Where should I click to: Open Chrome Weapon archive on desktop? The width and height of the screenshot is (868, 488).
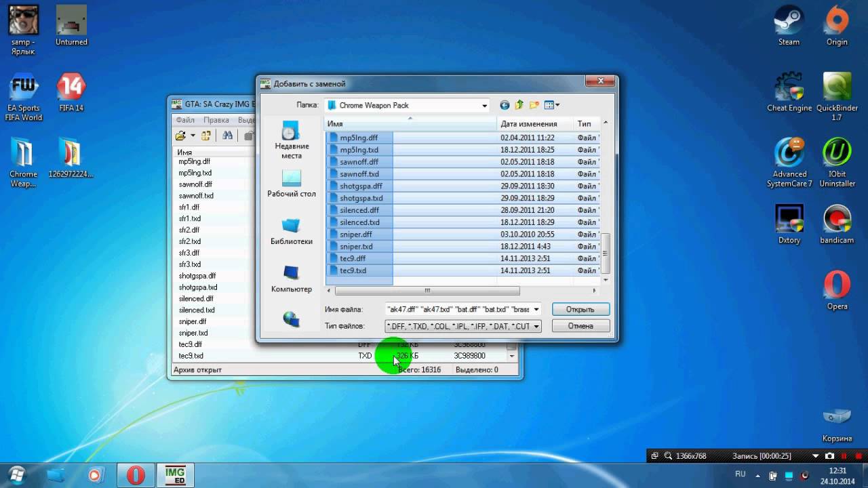point(23,163)
